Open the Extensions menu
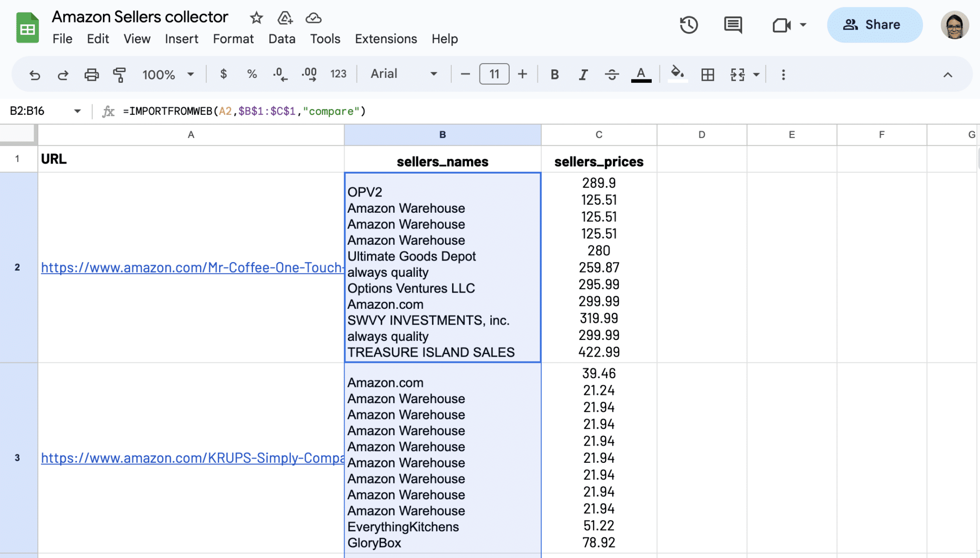Image resolution: width=980 pixels, height=558 pixels. pyautogui.click(x=386, y=39)
